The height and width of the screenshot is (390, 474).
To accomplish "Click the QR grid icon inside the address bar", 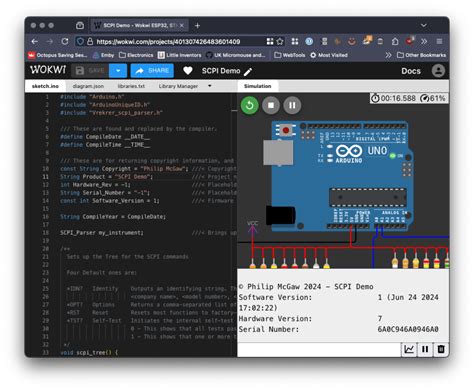I will pyautogui.click(x=270, y=41).
